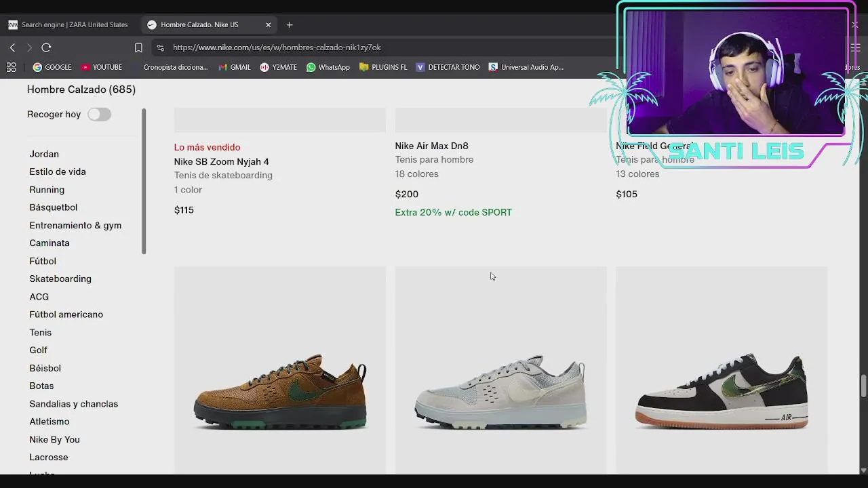Screen dimensions: 868x488
Task: Open the apps grid icon in bookmarks bar
Action: [x=11, y=67]
